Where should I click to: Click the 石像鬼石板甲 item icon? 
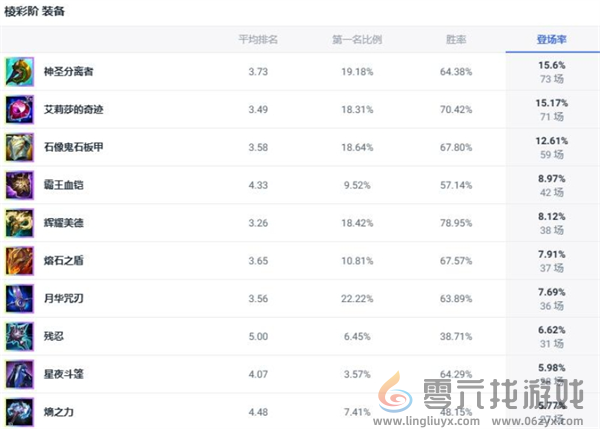[x=19, y=147]
